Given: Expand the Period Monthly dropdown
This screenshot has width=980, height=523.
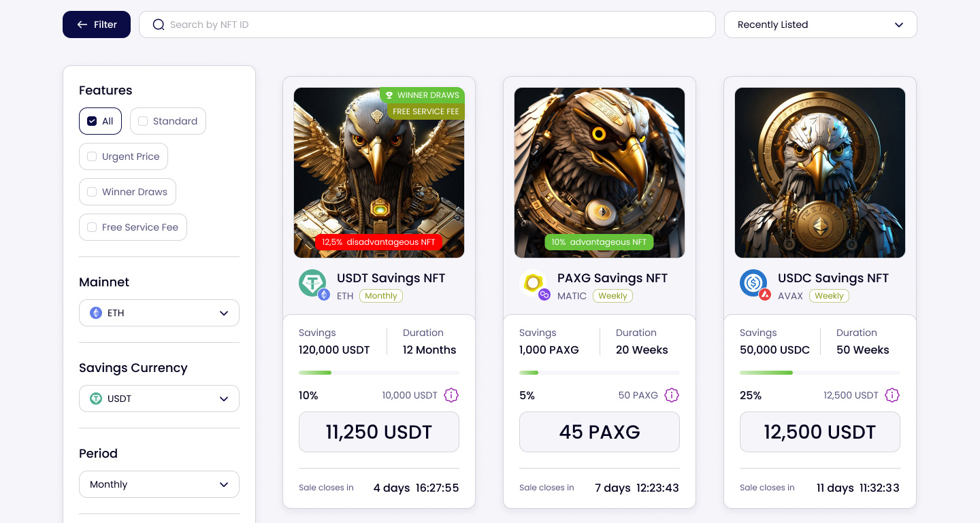Looking at the screenshot, I should pos(159,484).
